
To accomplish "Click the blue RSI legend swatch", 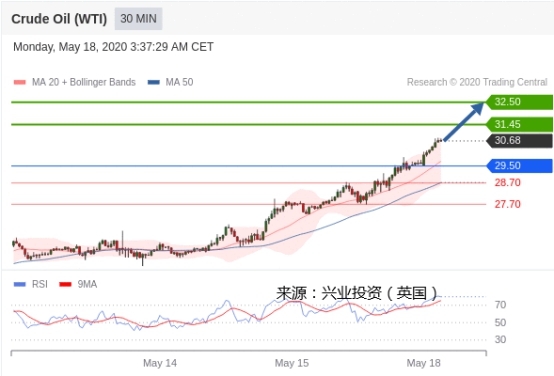I will [19, 284].
